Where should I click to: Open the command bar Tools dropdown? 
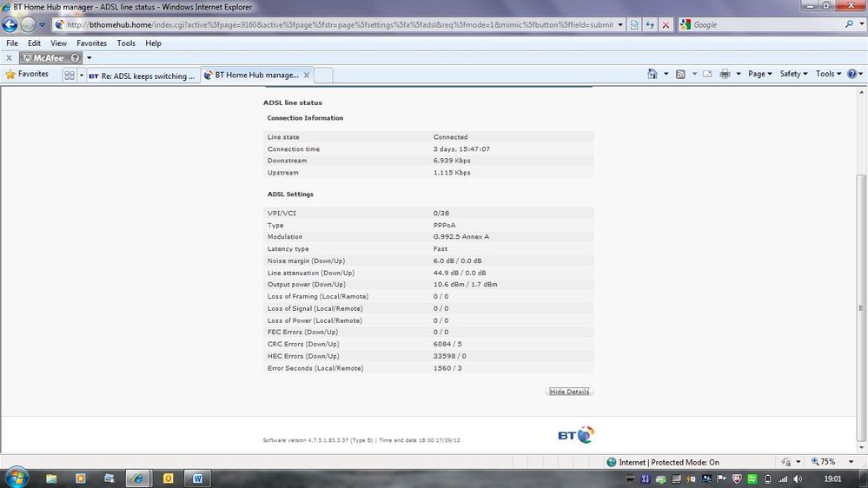[x=828, y=74]
